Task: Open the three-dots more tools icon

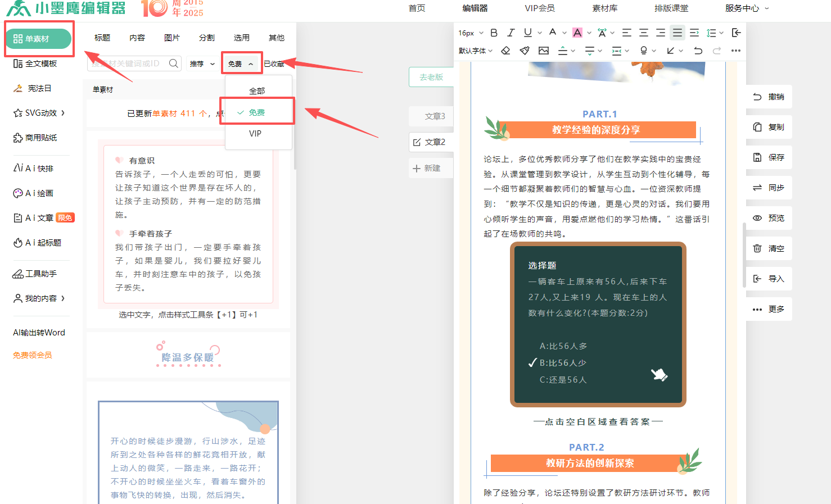Action: [x=735, y=51]
